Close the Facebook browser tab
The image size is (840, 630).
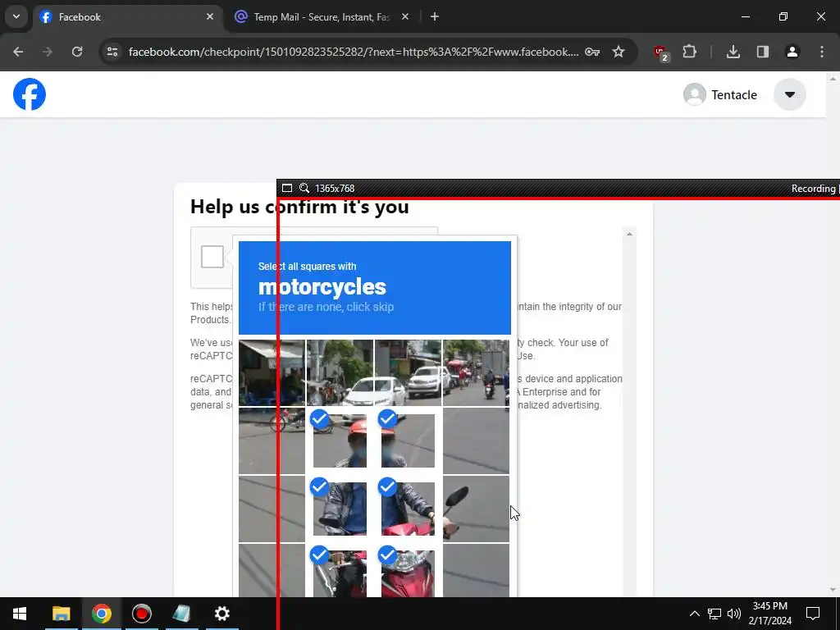(x=210, y=17)
